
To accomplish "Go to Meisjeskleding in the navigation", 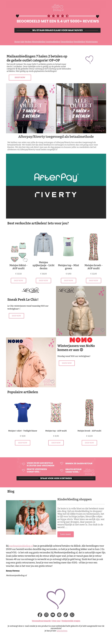I will point(39,42).
